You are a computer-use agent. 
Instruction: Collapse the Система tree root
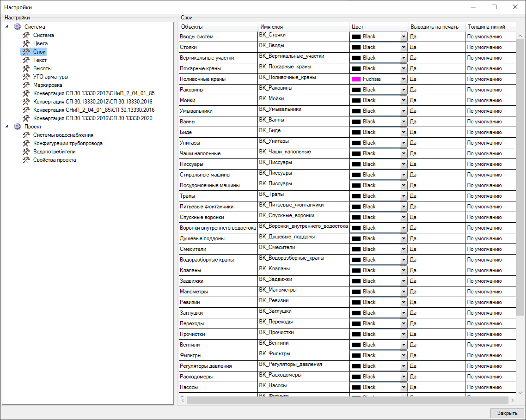(x=7, y=26)
